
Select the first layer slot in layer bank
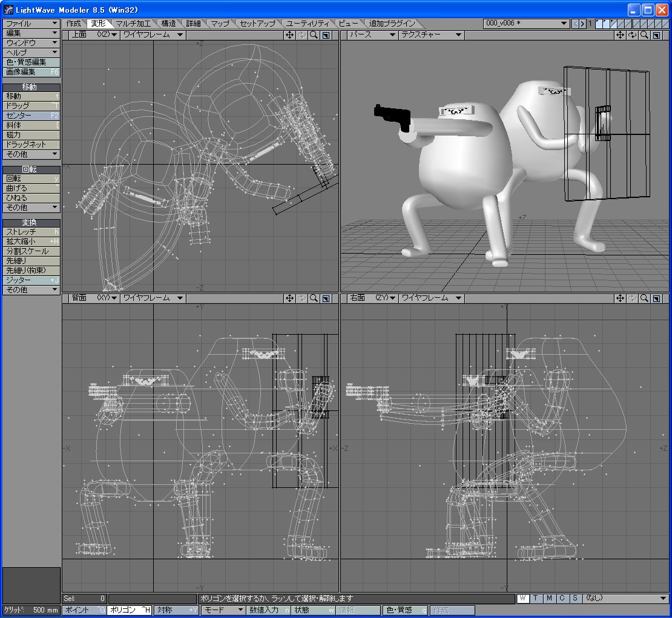pyautogui.click(x=600, y=24)
